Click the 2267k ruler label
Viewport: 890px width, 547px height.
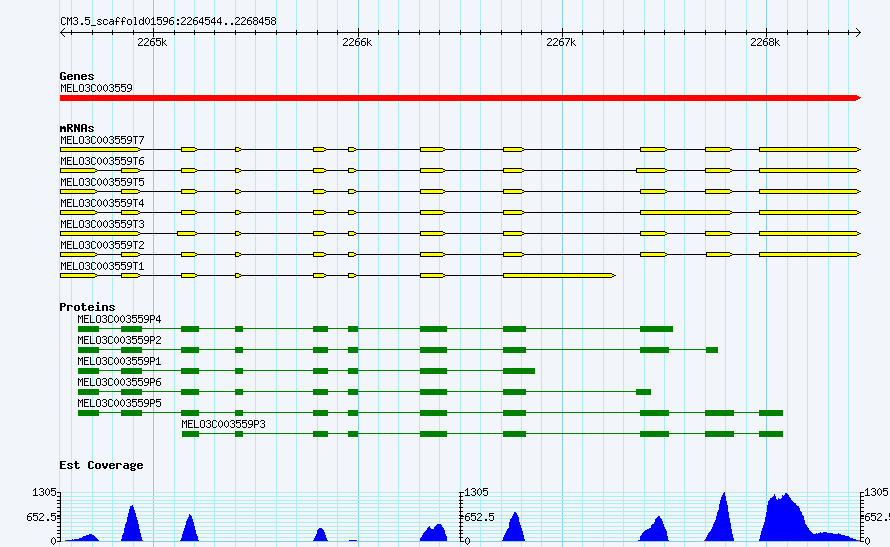pyautogui.click(x=561, y=43)
